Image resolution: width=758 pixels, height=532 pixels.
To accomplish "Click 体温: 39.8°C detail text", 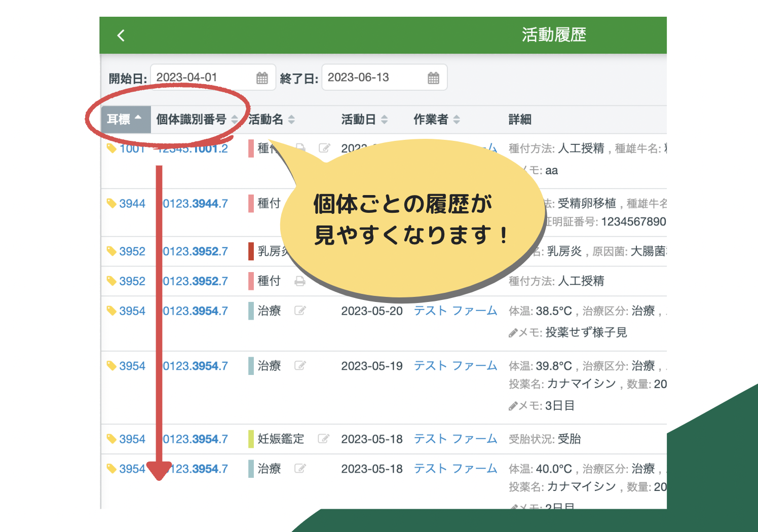I will tap(540, 366).
